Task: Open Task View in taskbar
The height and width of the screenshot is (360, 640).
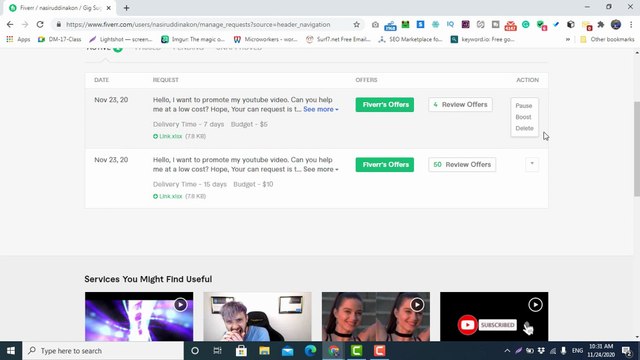Action: pos(218,351)
